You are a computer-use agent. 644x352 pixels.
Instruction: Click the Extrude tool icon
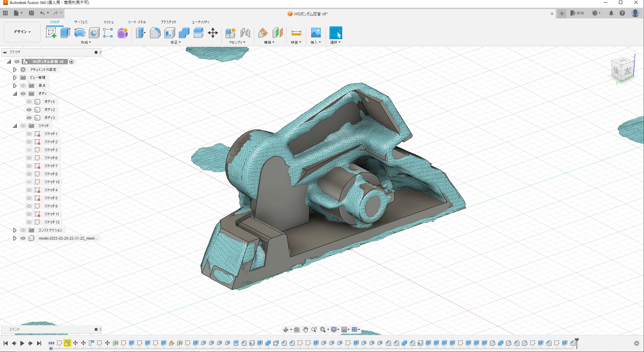[65, 33]
